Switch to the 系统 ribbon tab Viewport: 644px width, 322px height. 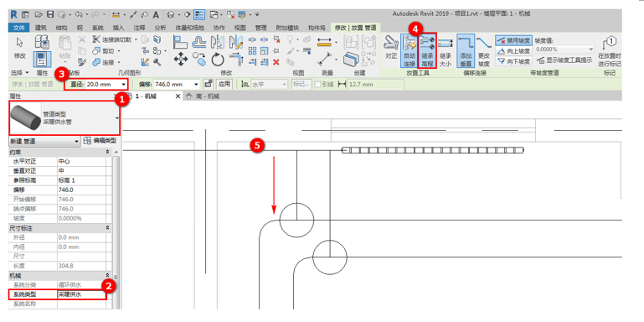(x=97, y=28)
